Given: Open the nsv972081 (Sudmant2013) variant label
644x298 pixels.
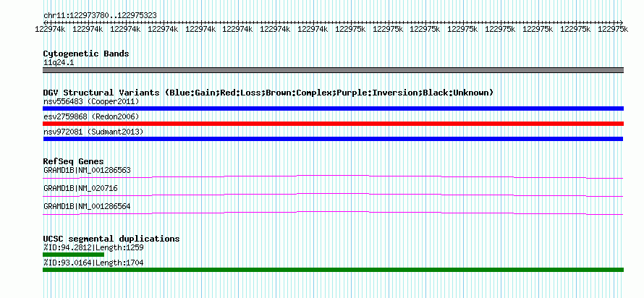Looking at the screenshot, I should pos(93,132).
